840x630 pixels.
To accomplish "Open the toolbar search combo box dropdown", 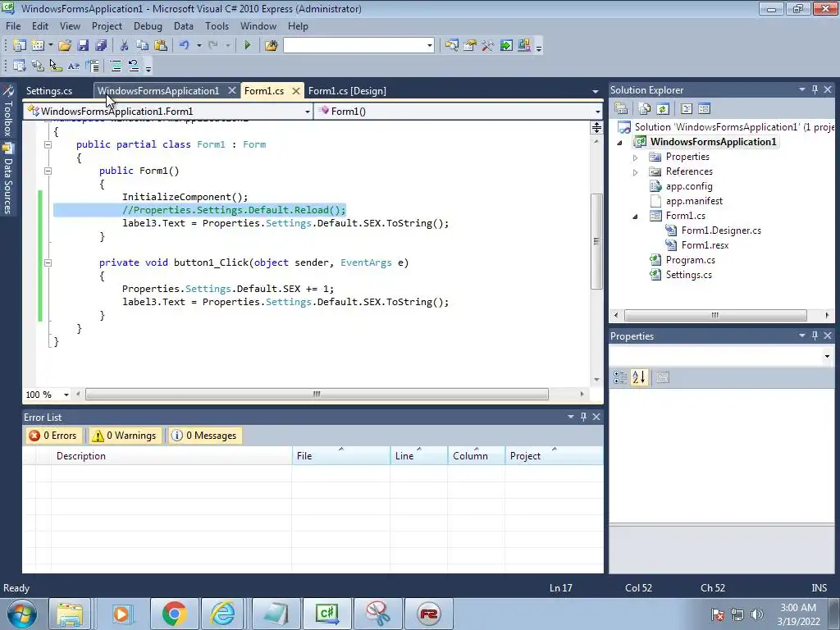I will pos(430,46).
